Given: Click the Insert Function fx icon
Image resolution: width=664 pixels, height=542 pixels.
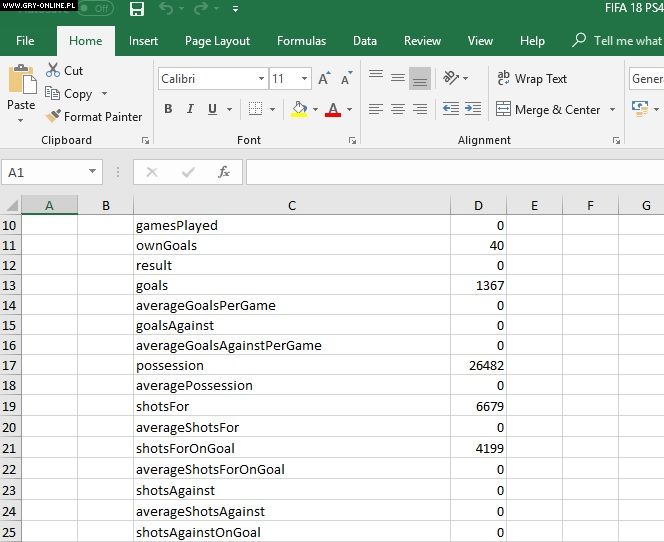Looking at the screenshot, I should point(224,172).
